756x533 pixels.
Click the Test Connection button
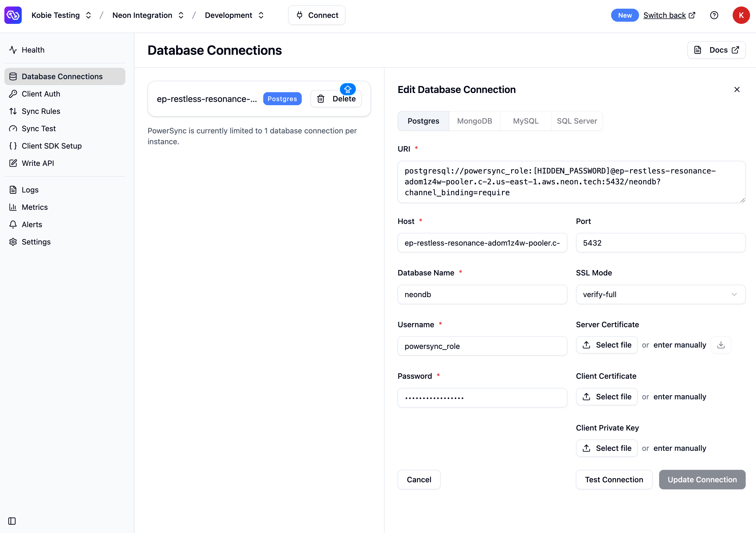click(614, 479)
